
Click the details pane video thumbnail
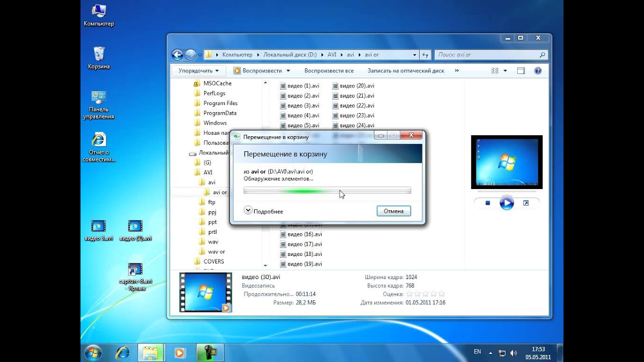[206, 293]
